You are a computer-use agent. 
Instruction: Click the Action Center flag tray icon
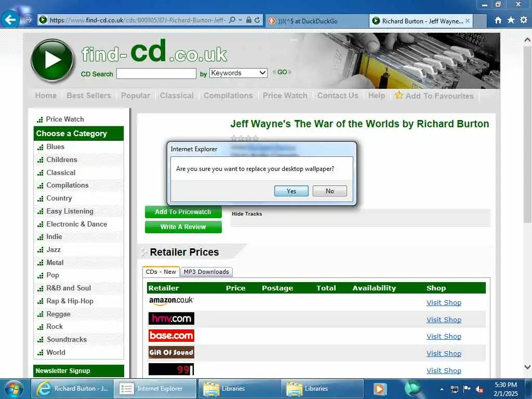tap(467, 389)
